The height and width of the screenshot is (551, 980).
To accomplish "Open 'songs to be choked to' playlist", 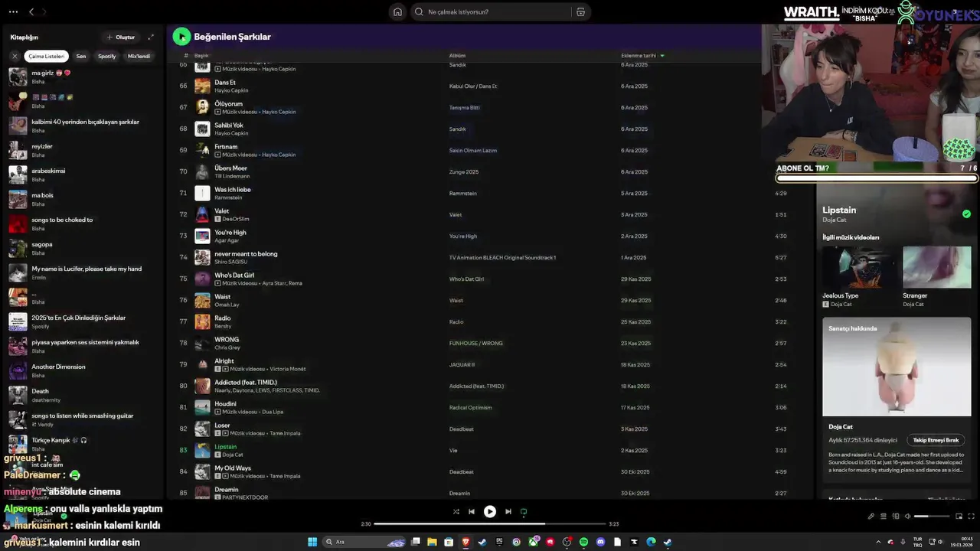I will [83, 223].
